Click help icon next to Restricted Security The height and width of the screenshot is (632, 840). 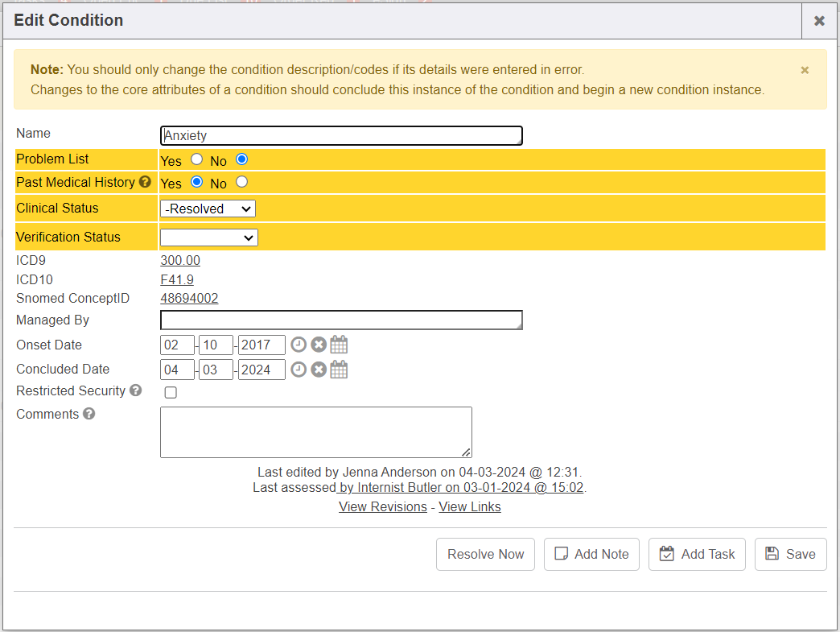[x=135, y=391]
